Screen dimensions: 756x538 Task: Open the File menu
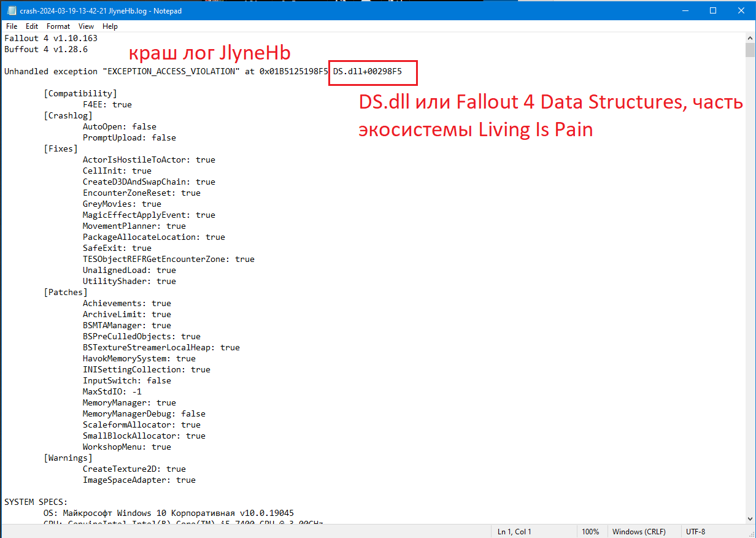pyautogui.click(x=12, y=26)
